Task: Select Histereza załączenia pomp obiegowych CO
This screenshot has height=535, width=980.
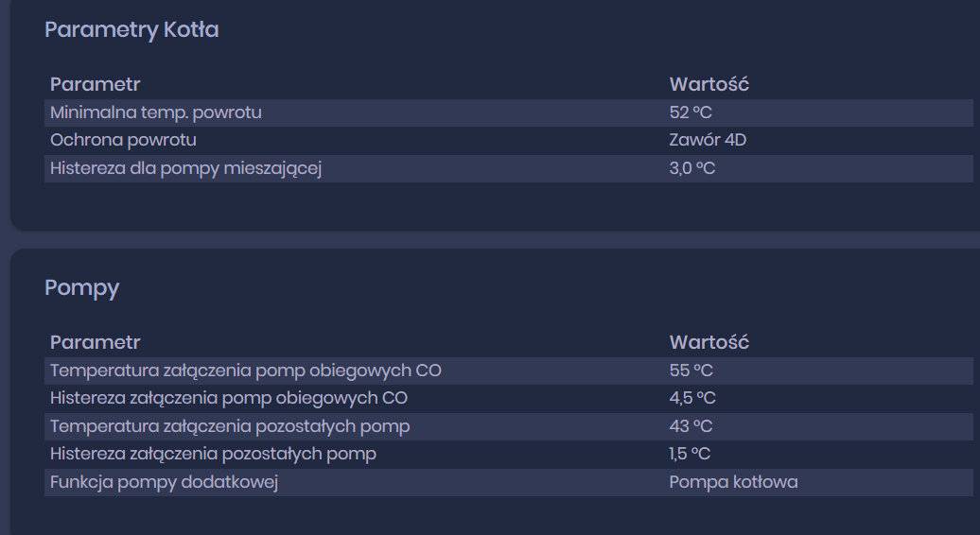Action: (229, 398)
